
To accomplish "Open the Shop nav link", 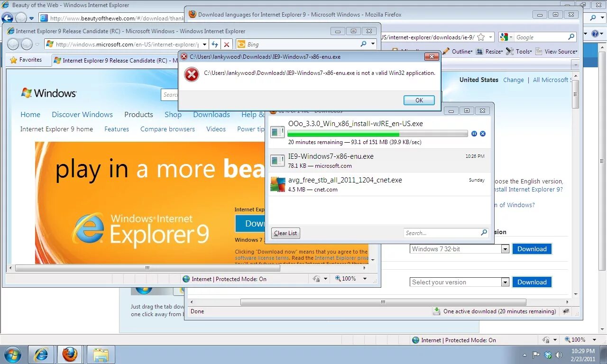I will point(173,115).
